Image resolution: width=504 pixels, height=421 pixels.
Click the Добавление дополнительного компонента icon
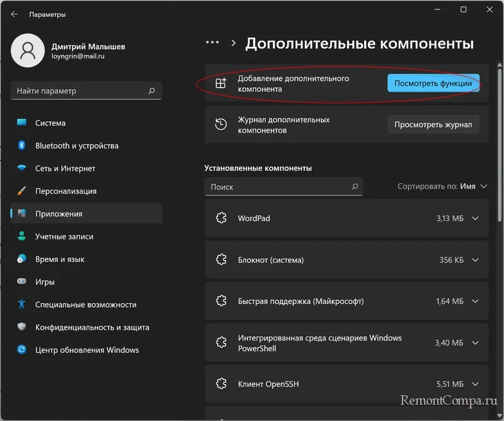tap(220, 82)
